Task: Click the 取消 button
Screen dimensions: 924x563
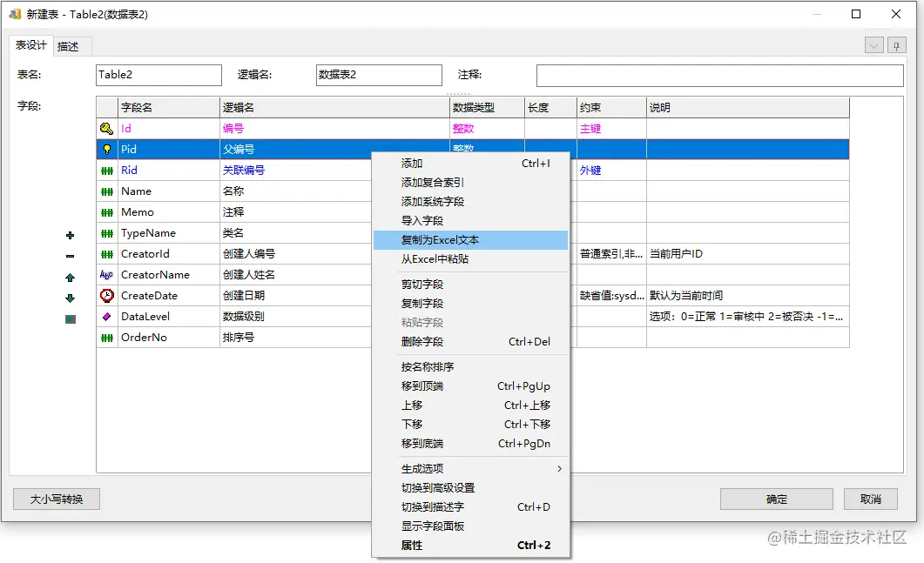Action: (x=871, y=499)
